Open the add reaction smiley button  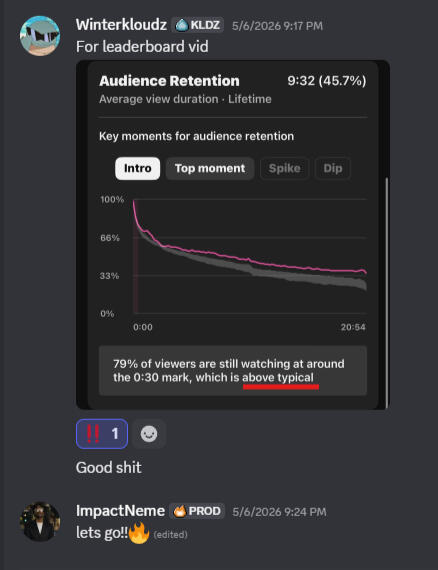click(x=149, y=434)
